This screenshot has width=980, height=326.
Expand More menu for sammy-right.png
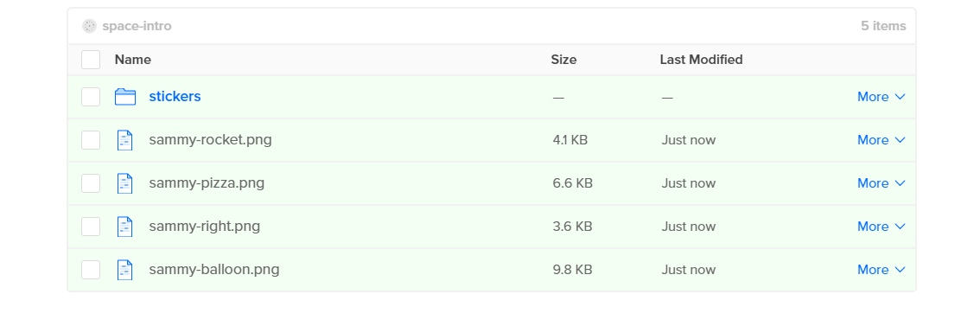[881, 227]
